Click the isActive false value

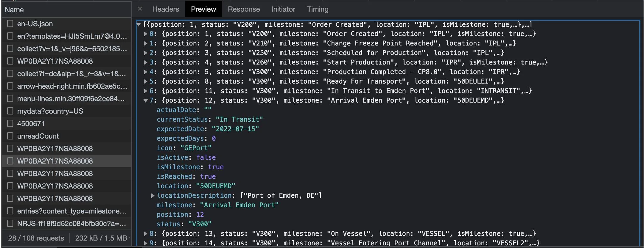pyautogui.click(x=206, y=157)
